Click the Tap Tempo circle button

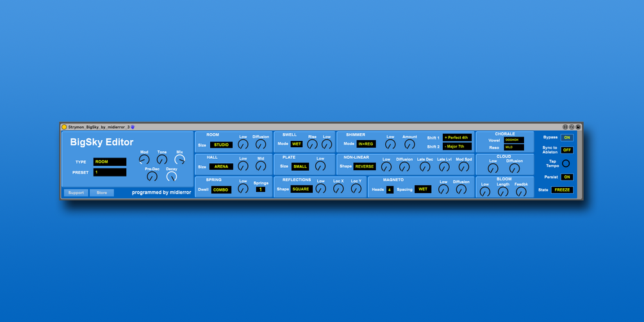pos(566,163)
